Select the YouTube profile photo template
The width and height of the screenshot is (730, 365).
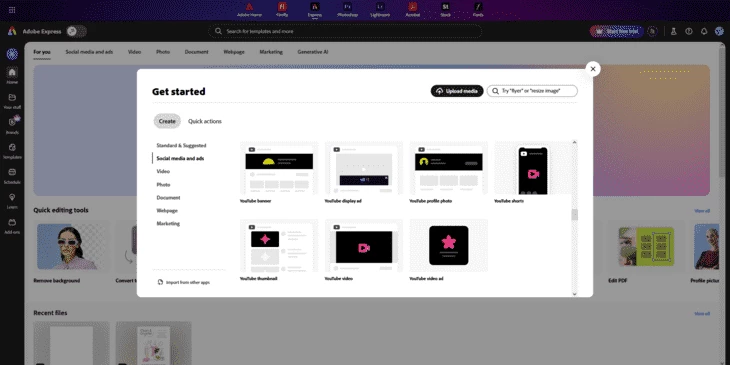coord(449,173)
